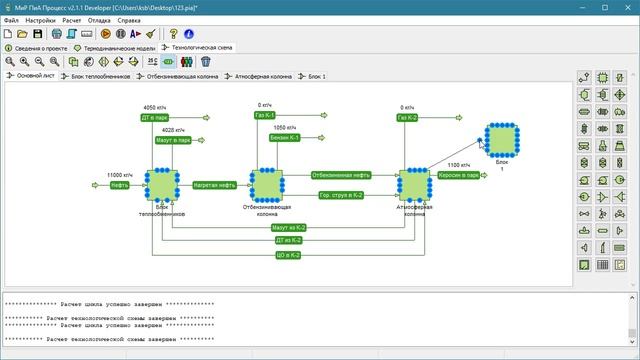
Task: Select the Мазут из К-2 stream label
Action: (x=289, y=228)
